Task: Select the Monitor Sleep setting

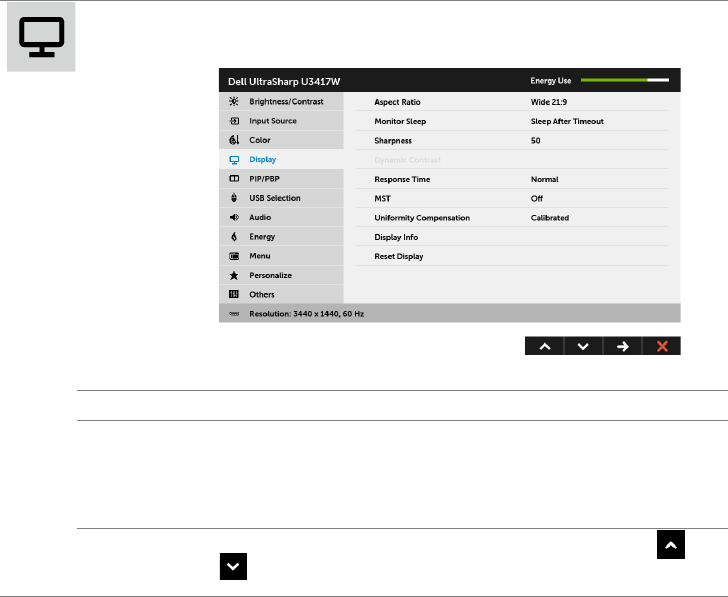Action: (x=512, y=121)
